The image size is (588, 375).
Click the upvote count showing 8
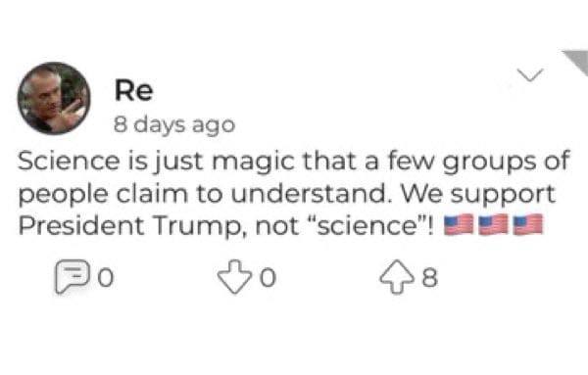pos(430,278)
